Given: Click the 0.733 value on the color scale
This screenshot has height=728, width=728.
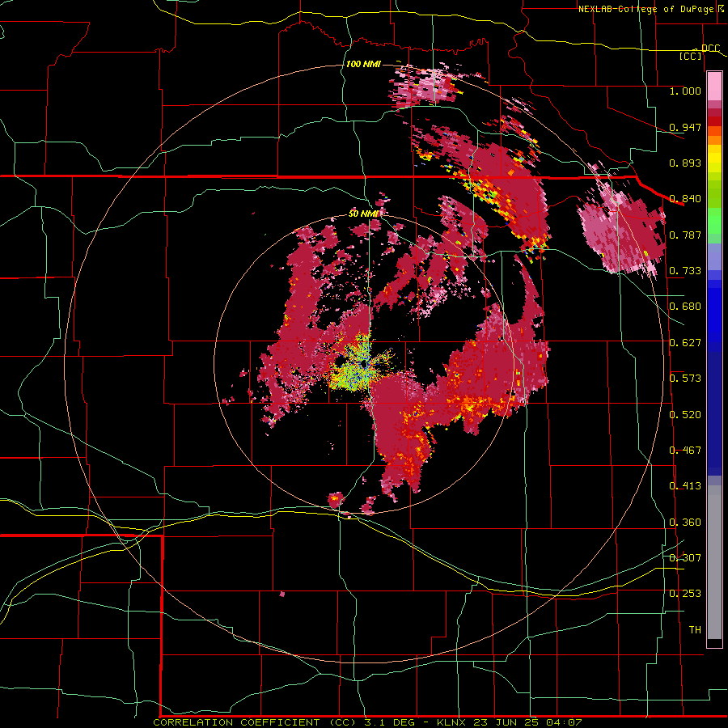Looking at the screenshot, I should tap(685, 271).
